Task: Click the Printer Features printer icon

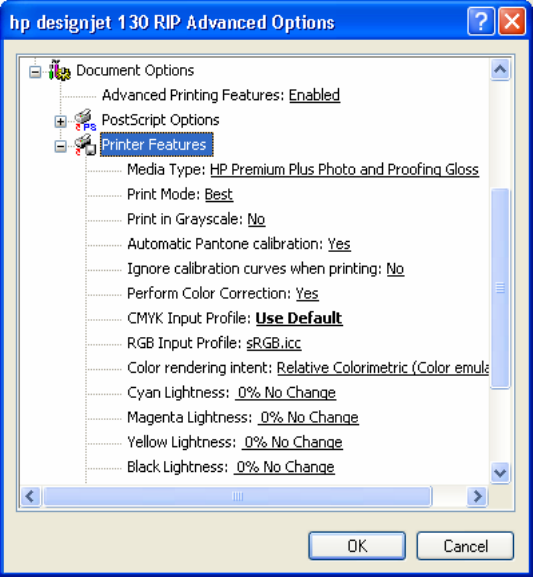Action: coord(85,145)
